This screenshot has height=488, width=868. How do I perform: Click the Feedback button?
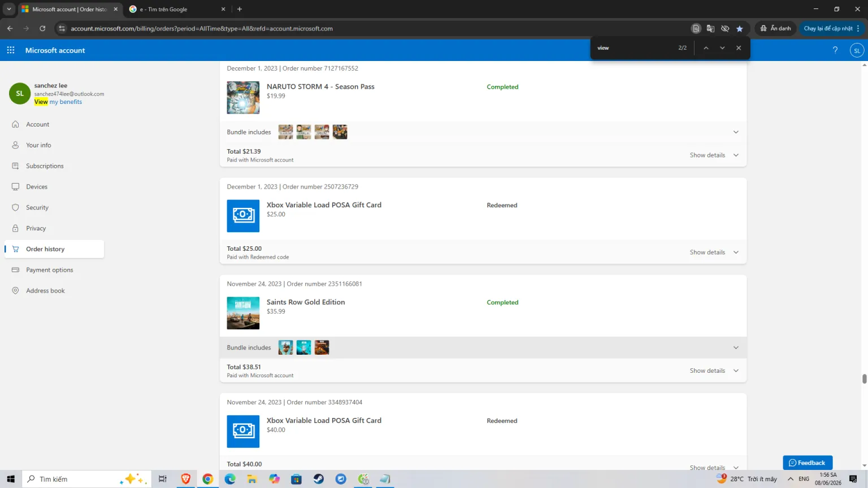pos(808,463)
